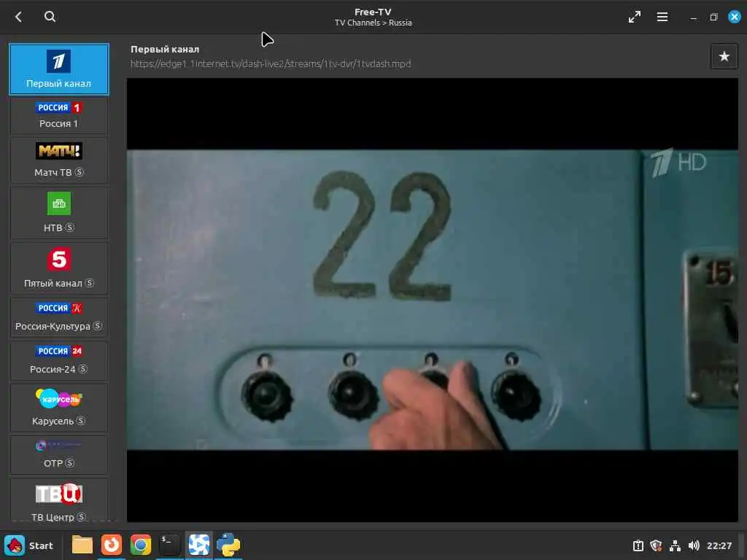Toggle fullscreen with the expand arrows icon
Image resolution: width=747 pixels, height=560 pixels.
point(634,17)
